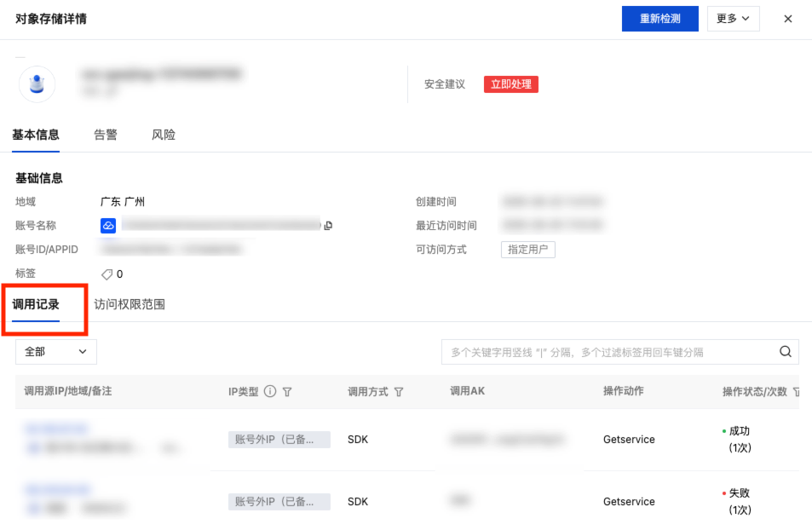Image resolution: width=812 pixels, height=530 pixels.
Task: Click the tag icon in 标签 row
Action: coord(107,274)
